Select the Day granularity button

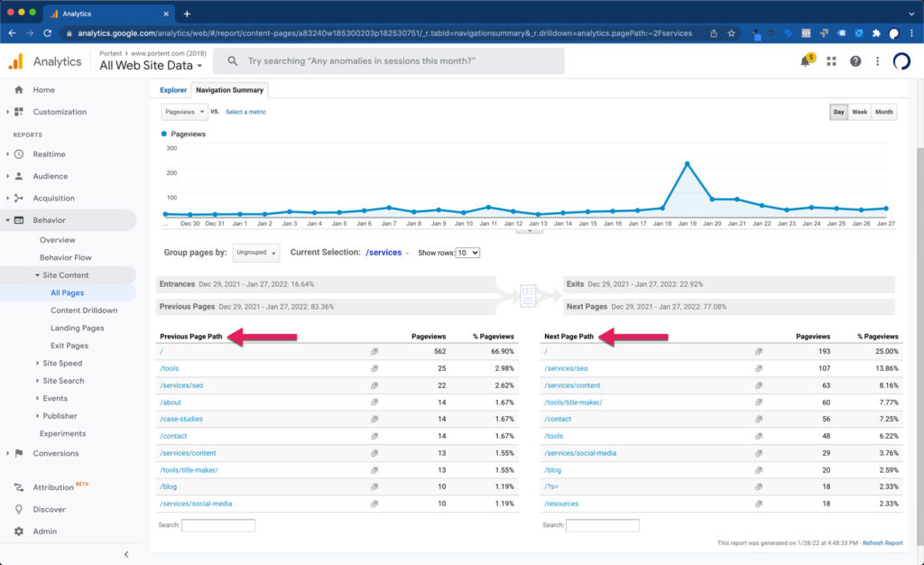coord(838,112)
